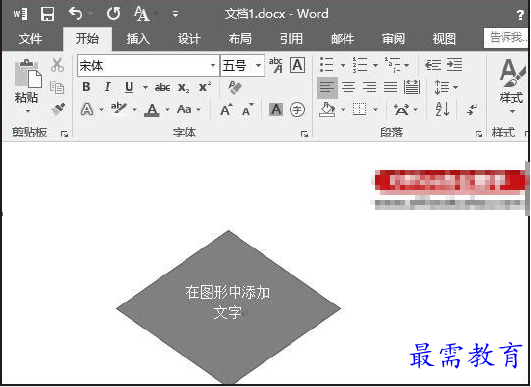531x387 pixels.
Task: Open Word help question mark
Action: click(x=521, y=15)
